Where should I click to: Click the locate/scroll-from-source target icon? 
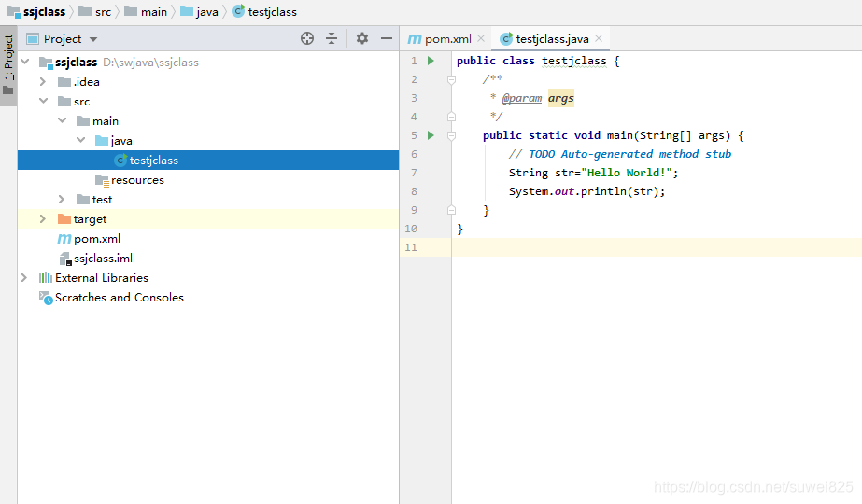(x=307, y=38)
